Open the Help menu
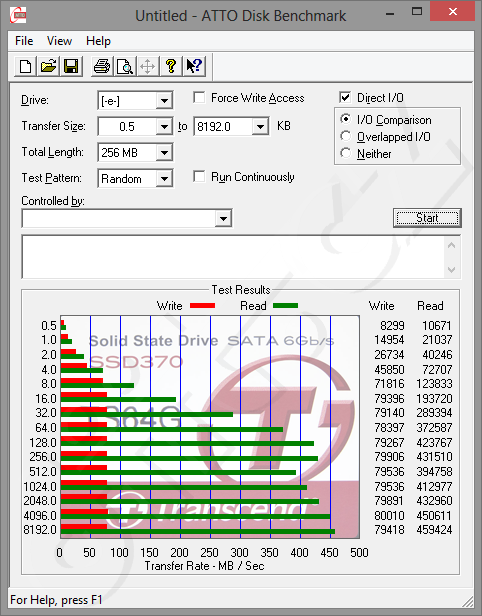The width and height of the screenshot is (482, 616). tap(98, 41)
